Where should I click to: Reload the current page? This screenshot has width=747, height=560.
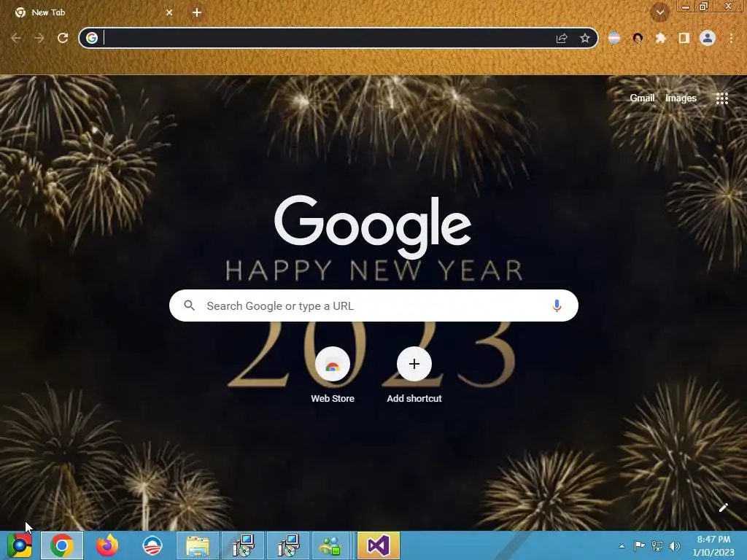63,38
